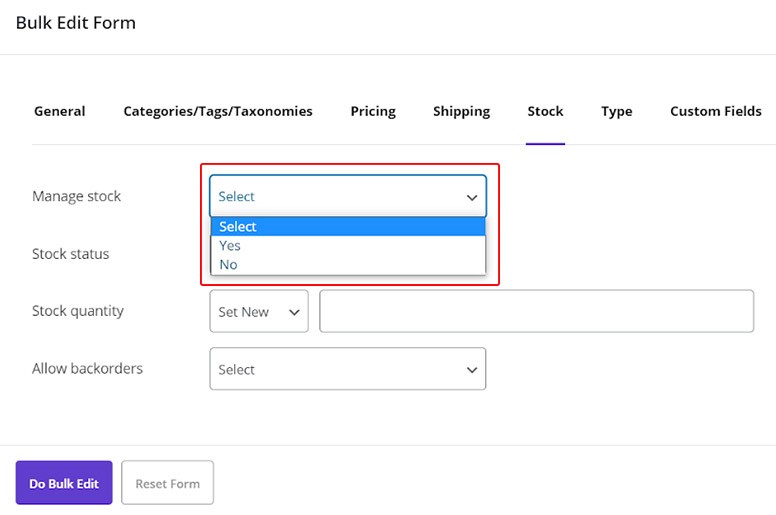Select the Stock tab
The image size is (776, 515).
pyautogui.click(x=545, y=111)
